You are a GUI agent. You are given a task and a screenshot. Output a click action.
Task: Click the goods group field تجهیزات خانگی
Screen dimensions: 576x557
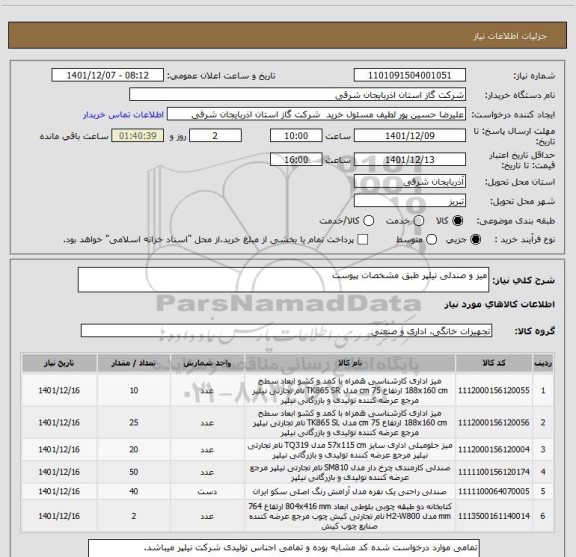pos(286,331)
